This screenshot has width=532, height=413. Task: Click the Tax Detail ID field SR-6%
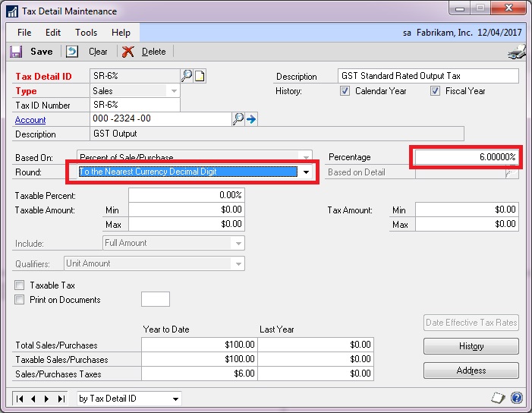point(135,76)
